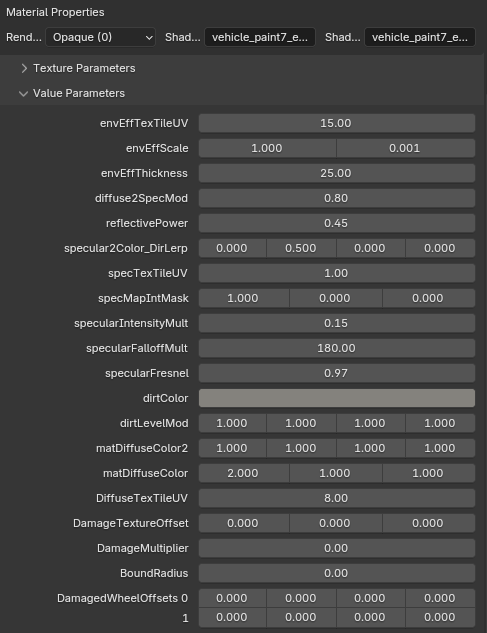Image resolution: width=487 pixels, height=633 pixels.
Task: Click specular2Color_DirLerp field showing 0.500
Action: 301,248
